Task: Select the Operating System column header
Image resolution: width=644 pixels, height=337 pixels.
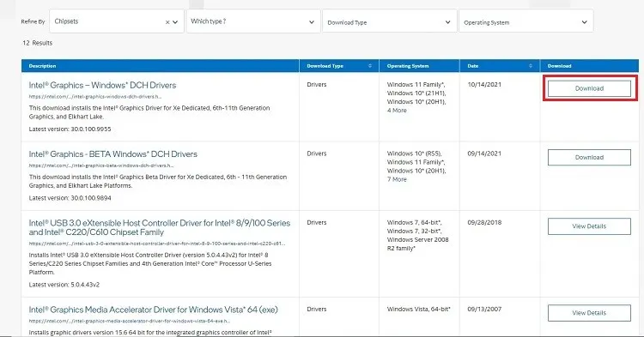Action: click(407, 65)
